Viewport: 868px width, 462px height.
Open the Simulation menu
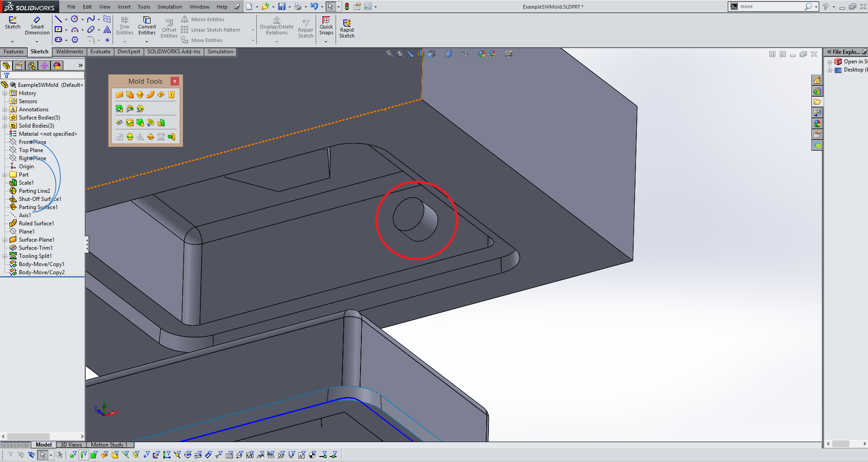170,7
